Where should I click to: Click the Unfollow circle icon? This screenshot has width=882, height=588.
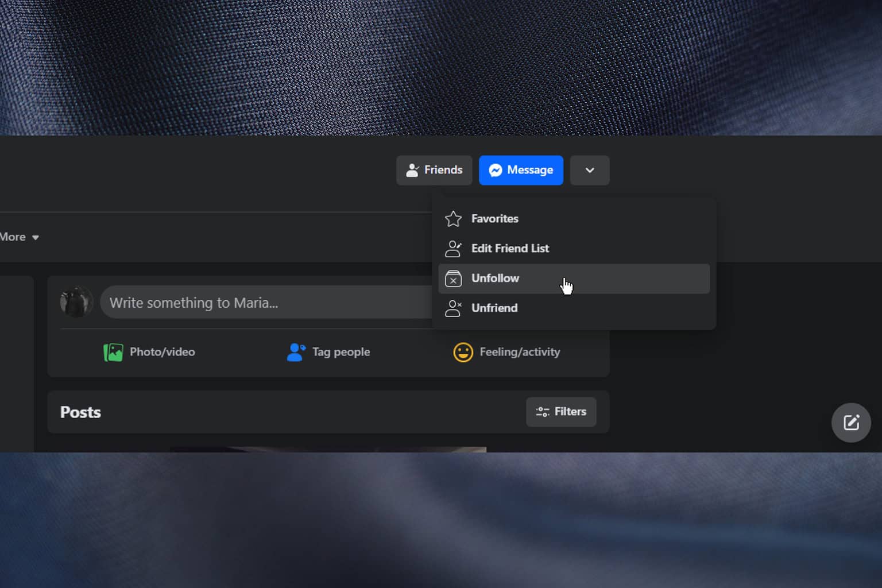[454, 278]
